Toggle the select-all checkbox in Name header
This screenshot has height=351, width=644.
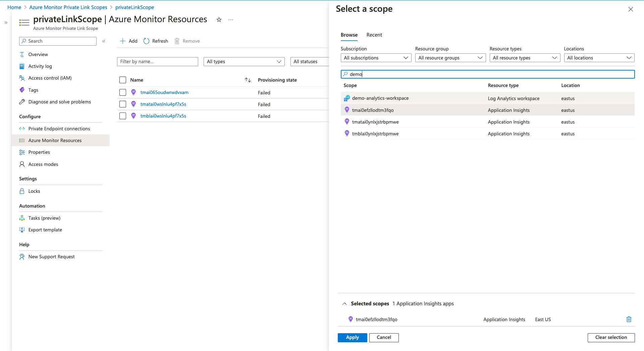(123, 80)
